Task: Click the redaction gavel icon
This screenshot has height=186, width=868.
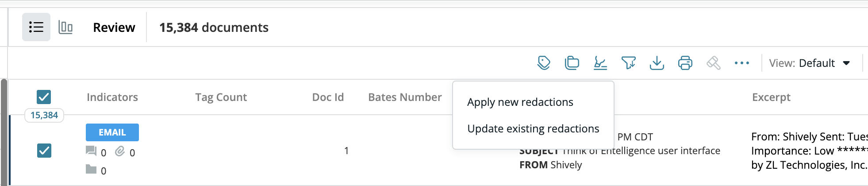Action: tap(714, 63)
